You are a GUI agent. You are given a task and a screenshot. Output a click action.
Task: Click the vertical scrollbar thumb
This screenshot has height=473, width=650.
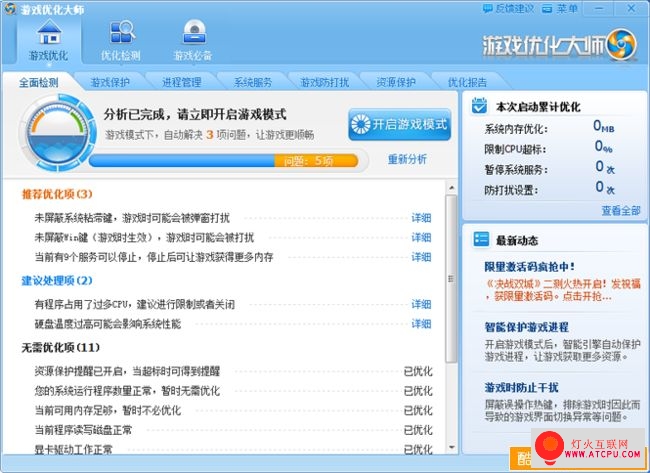coord(451,279)
